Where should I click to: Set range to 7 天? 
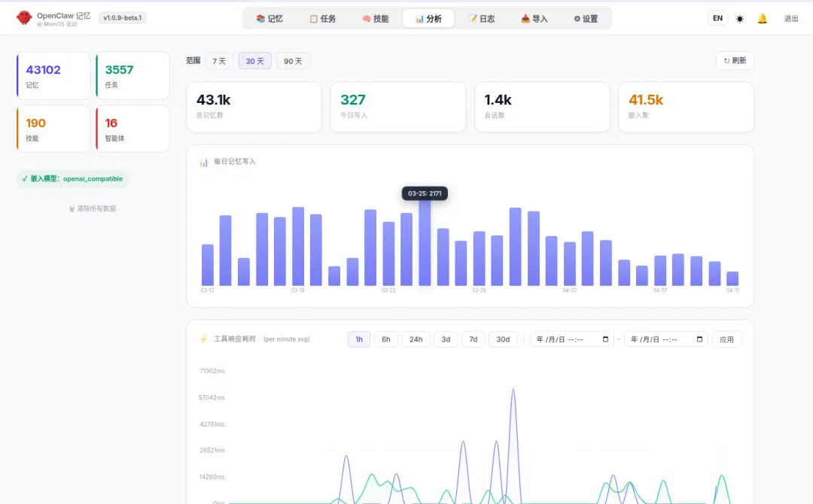click(x=219, y=61)
